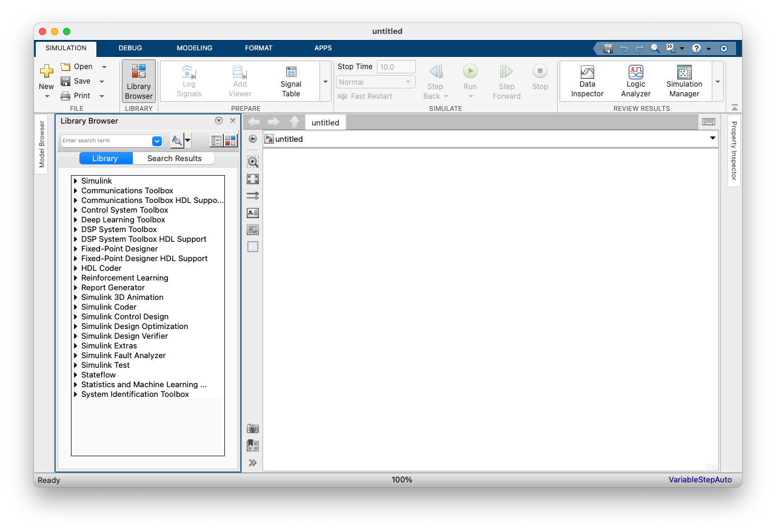Viewport: 776px width, 532px height.
Task: Click the search magnifier in quick access bar
Action: (x=655, y=48)
